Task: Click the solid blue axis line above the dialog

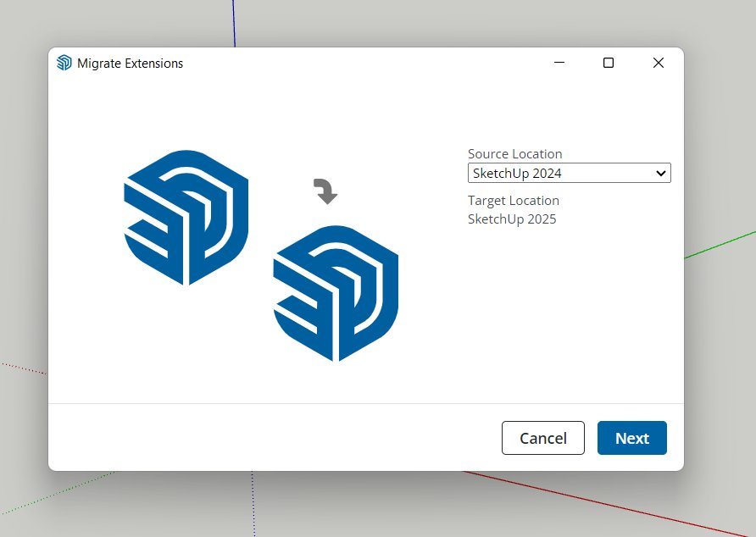Action: (234, 24)
